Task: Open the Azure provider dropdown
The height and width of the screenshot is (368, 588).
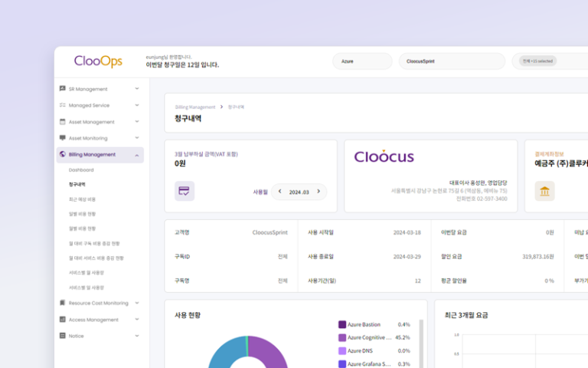Action: [x=362, y=61]
